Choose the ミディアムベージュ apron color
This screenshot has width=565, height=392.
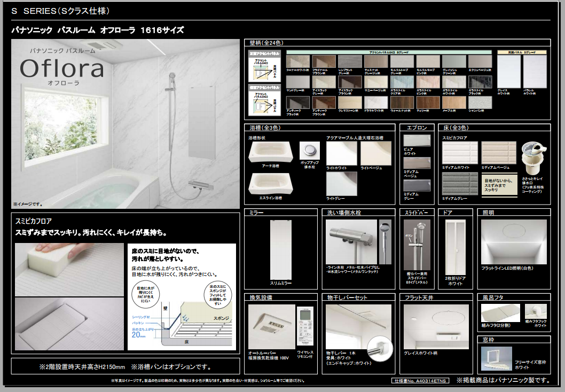[x=417, y=163]
